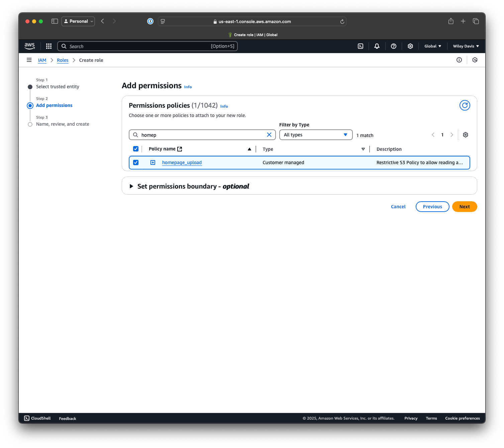The height and width of the screenshot is (448, 504).
Task: Uncheck the homepage_upload policy checkbox
Action: 136,162
